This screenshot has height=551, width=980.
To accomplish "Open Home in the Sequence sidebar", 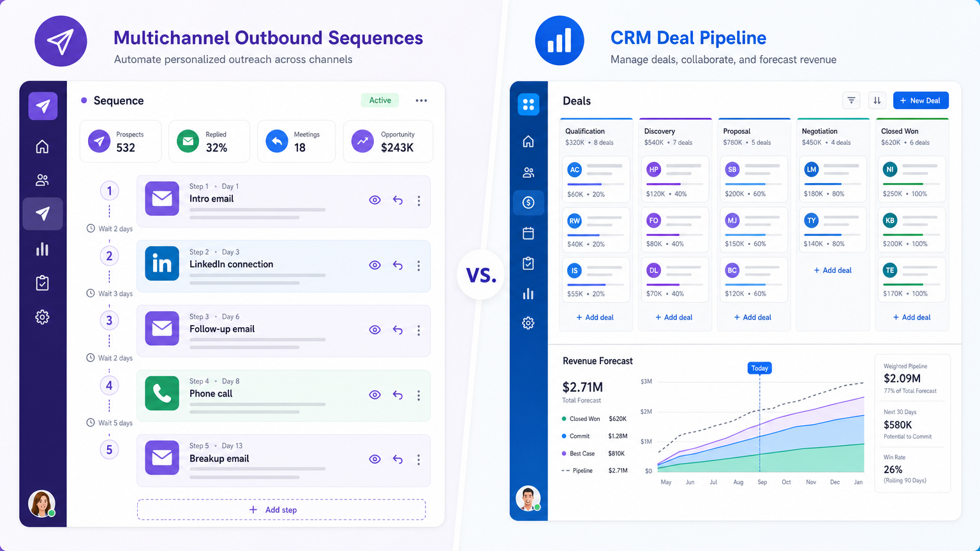I will 42,147.
